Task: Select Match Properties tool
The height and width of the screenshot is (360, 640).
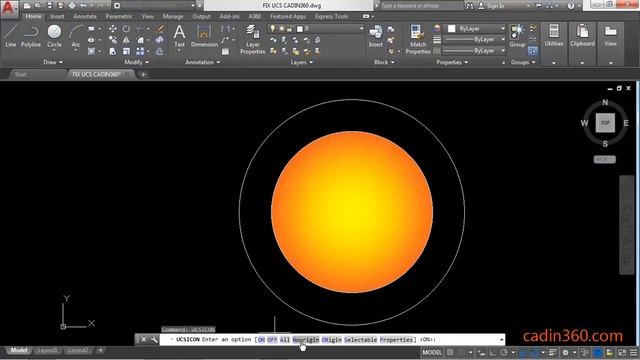Action: pyautogui.click(x=418, y=39)
